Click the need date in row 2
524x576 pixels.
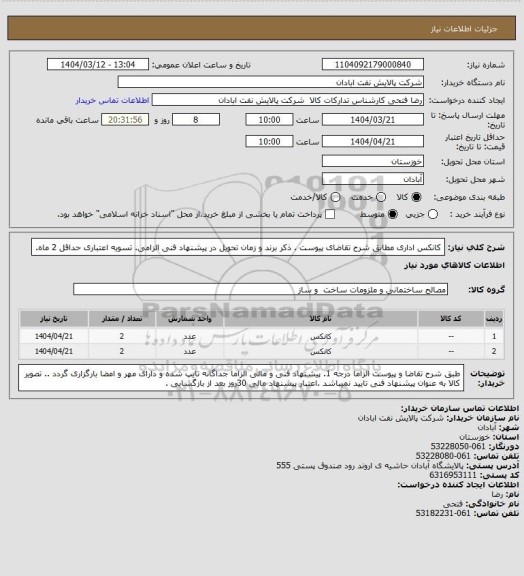pyautogui.click(x=54, y=351)
